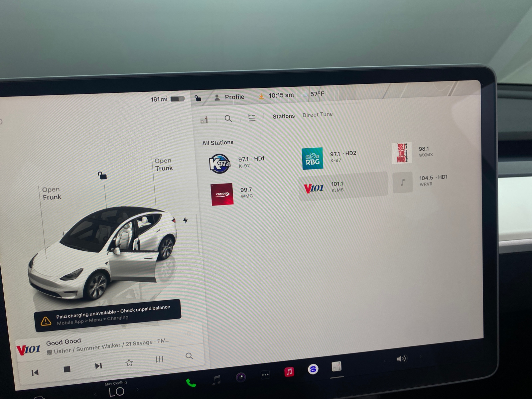This screenshot has height=399, width=532.
Task: Open the app launcher three-dots menu
Action: pyautogui.click(x=265, y=374)
